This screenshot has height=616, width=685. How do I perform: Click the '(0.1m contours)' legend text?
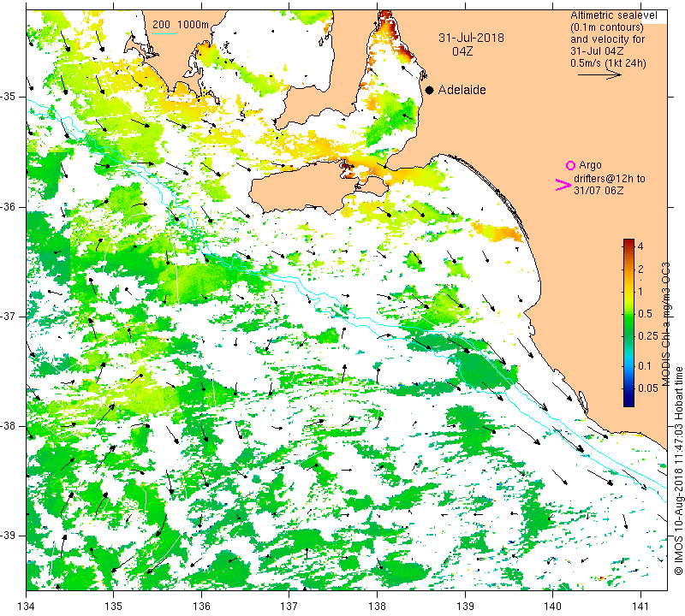[606, 27]
